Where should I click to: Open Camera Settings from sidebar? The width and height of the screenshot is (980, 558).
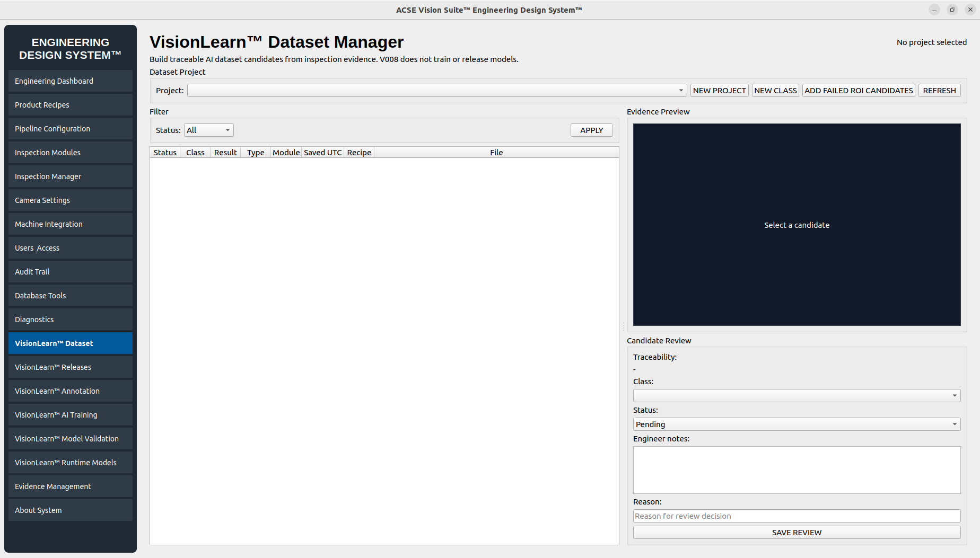[71, 200]
